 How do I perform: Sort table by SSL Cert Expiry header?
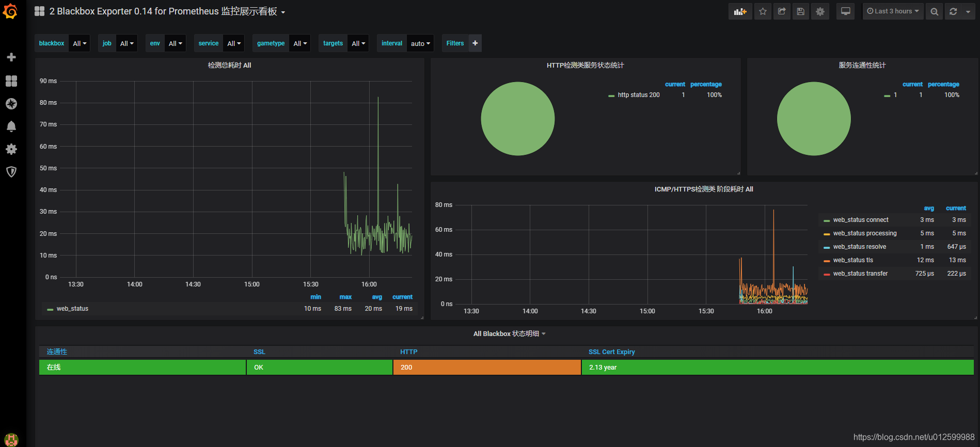coord(611,352)
